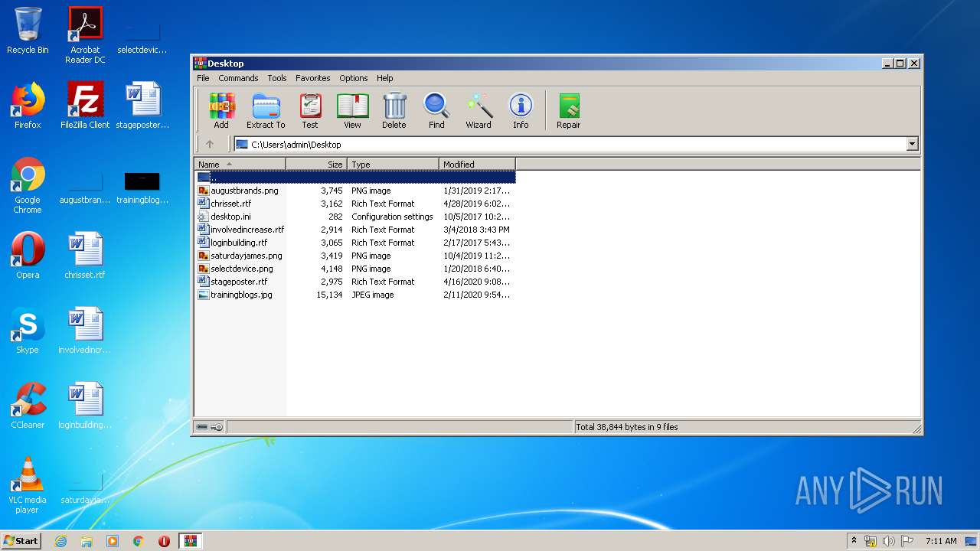Click the WinRAR taskbar button
The image size is (980, 551).
[x=190, y=541]
